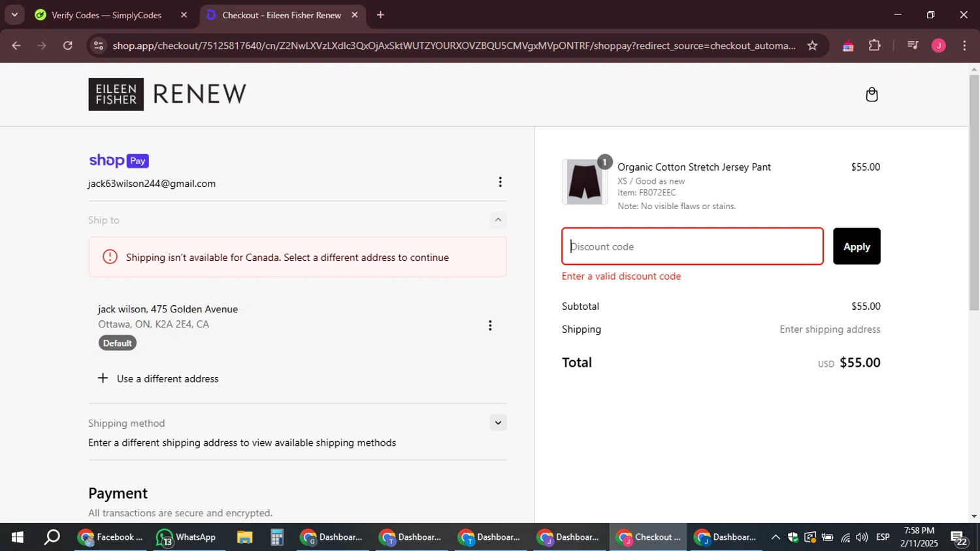Screen dimensions: 980x551
Task: Click the plus icon for different address
Action: point(103,378)
